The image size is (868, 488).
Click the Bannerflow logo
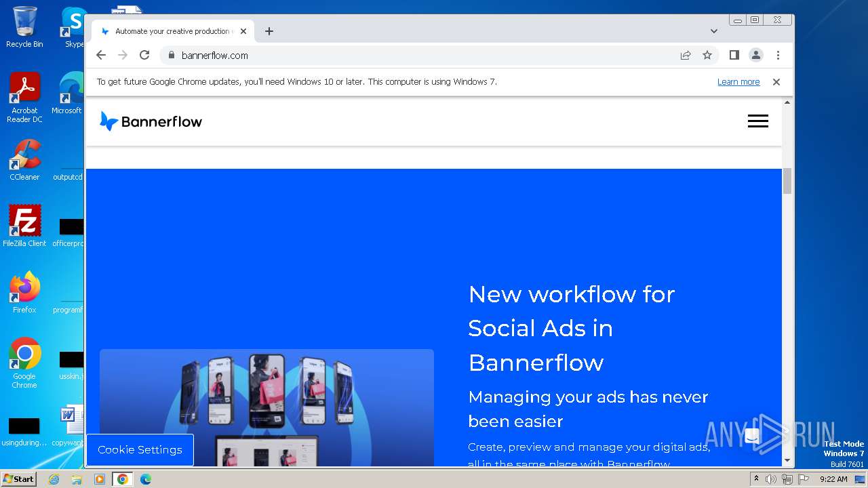(x=151, y=121)
